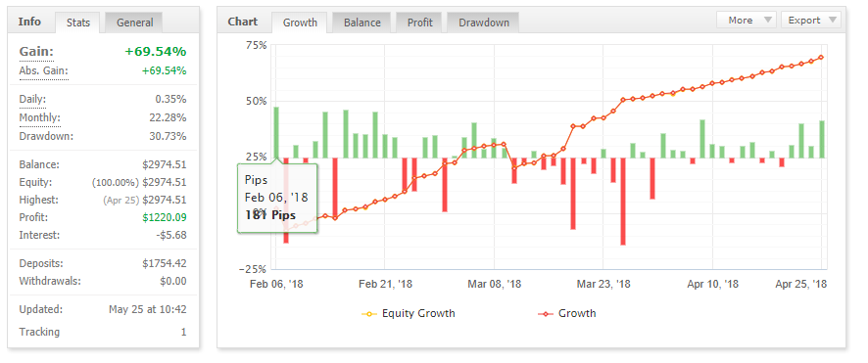Open the General tab
This screenshot has width=868, height=363.
click(134, 23)
